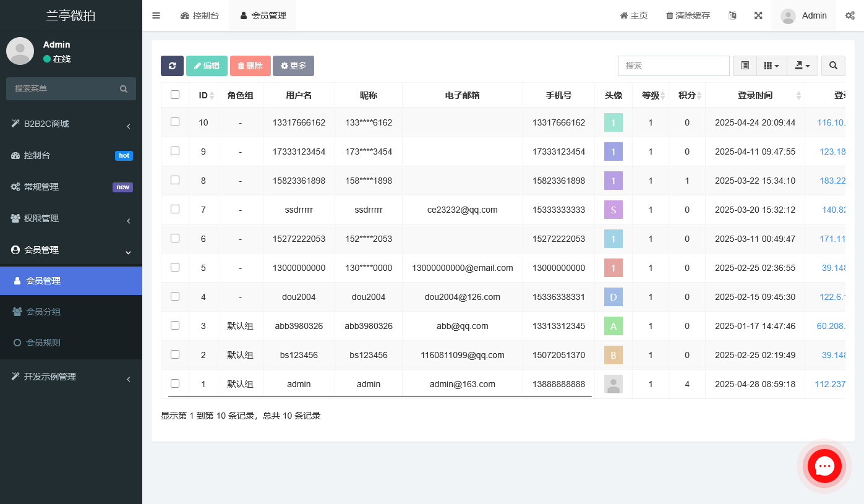Click the 编辑 button
Viewport: 864px width, 504px height.
point(207,66)
